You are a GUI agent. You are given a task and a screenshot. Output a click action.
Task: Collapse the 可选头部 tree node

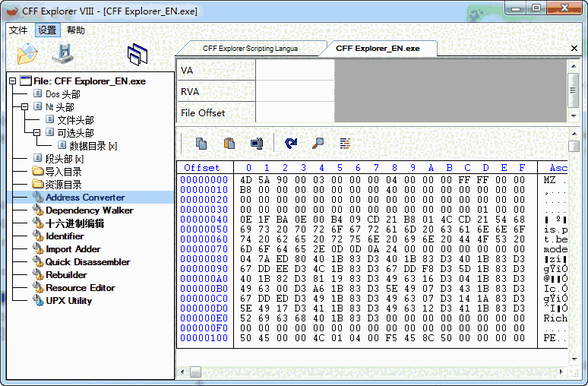[37, 133]
